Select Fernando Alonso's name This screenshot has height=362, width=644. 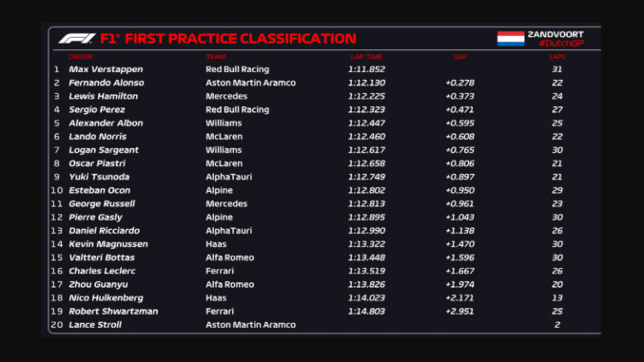tap(106, 83)
